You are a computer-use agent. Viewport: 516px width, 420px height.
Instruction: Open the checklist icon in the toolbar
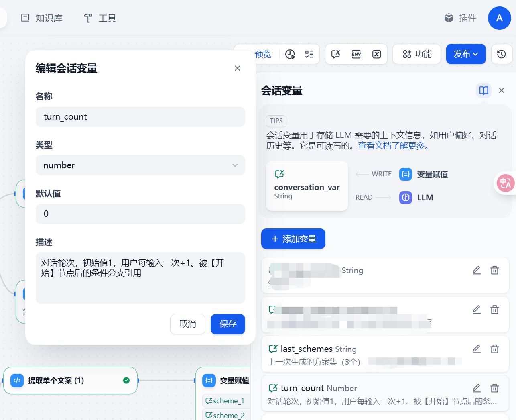[x=309, y=54]
